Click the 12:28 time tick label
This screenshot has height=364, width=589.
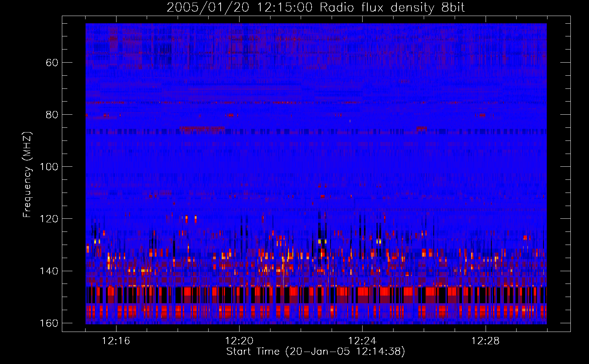[x=485, y=341]
